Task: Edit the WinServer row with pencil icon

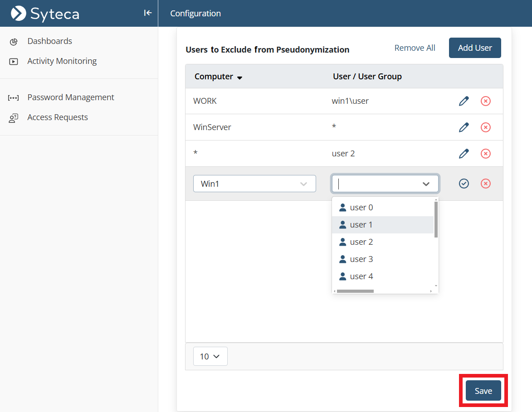Action: click(464, 127)
